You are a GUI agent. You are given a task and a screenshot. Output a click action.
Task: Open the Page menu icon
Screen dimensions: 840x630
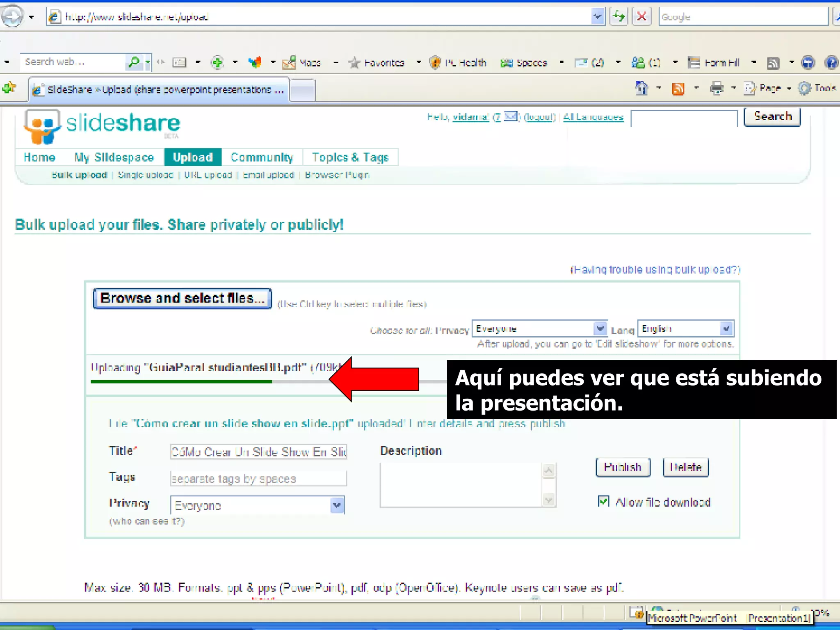[750, 88]
